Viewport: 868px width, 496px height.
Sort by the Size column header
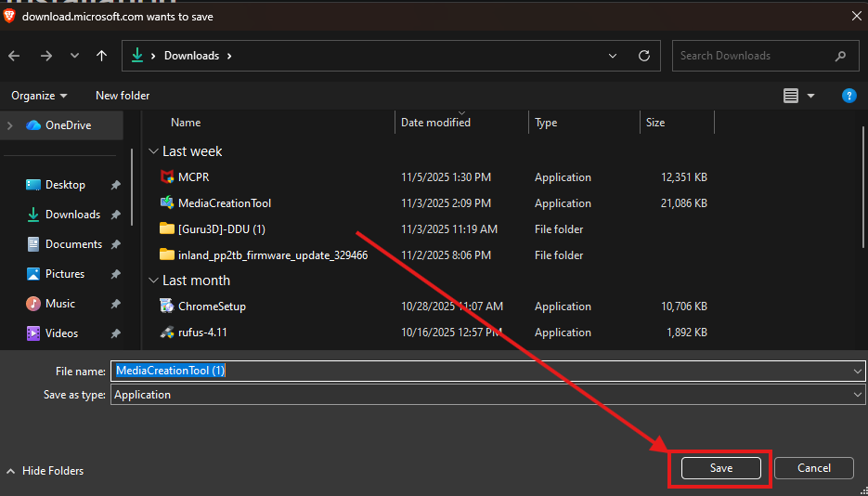(655, 123)
